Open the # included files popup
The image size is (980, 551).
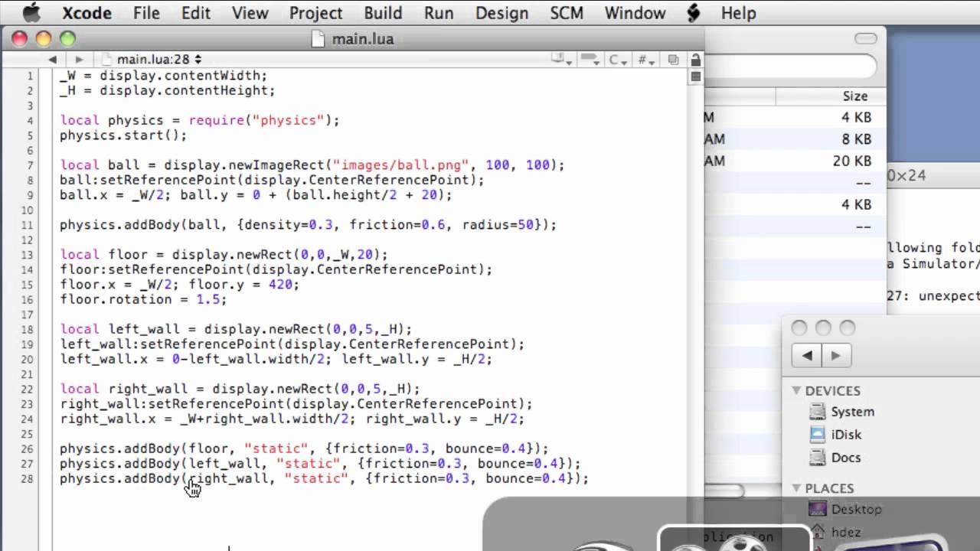point(645,60)
